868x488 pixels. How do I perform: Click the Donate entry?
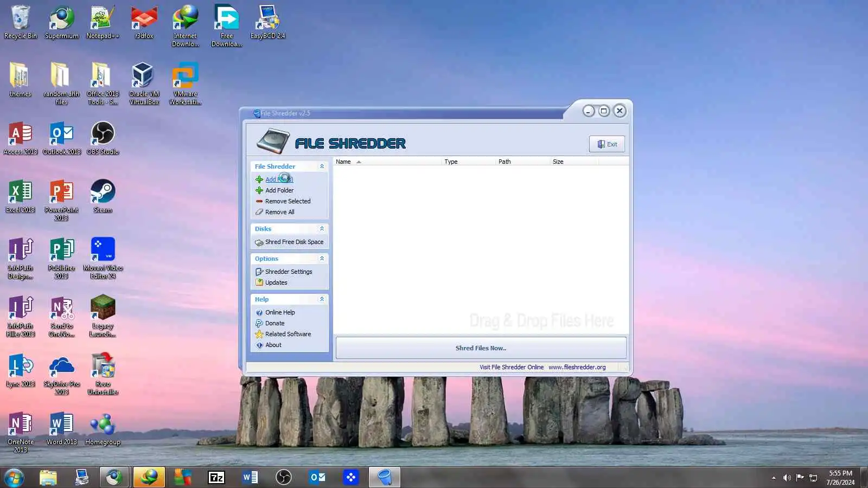coord(275,323)
